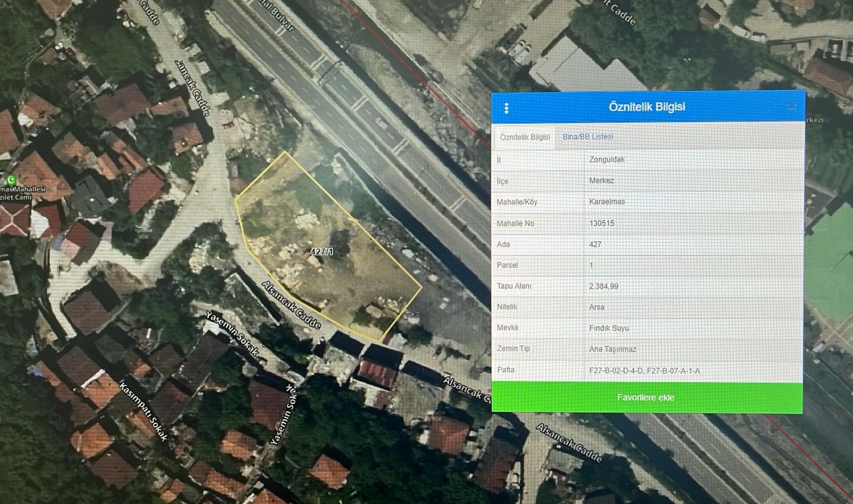Click the Favorilere ekle button
Screen dimensions: 853x504
tap(647, 397)
